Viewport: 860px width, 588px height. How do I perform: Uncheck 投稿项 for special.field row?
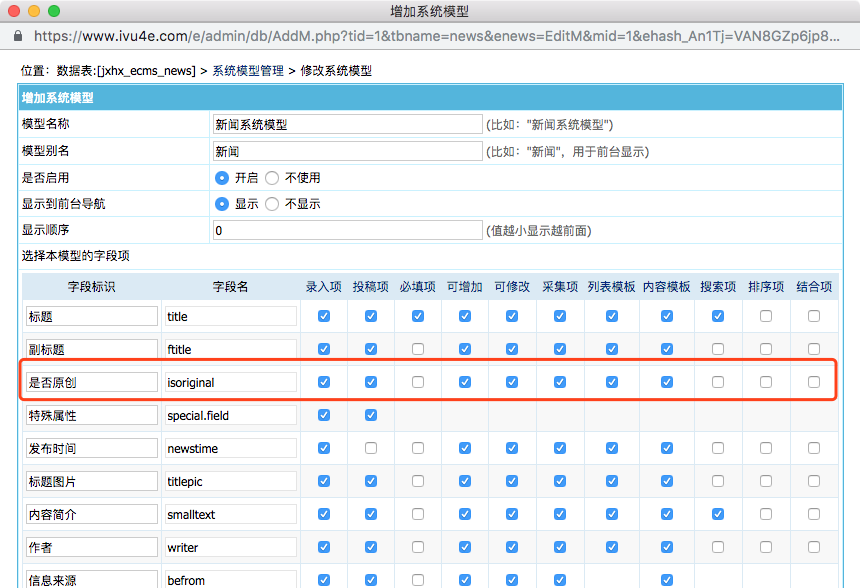tap(371, 415)
